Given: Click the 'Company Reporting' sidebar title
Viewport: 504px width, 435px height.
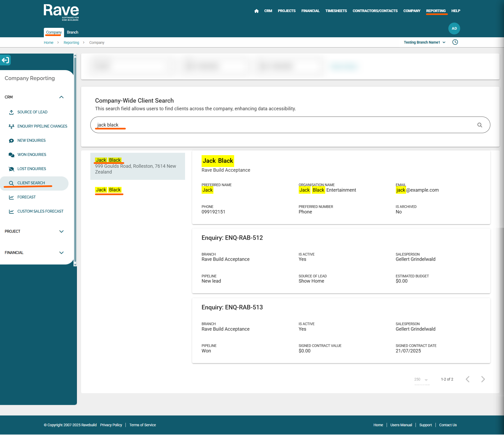Looking at the screenshot, I should tap(30, 78).
